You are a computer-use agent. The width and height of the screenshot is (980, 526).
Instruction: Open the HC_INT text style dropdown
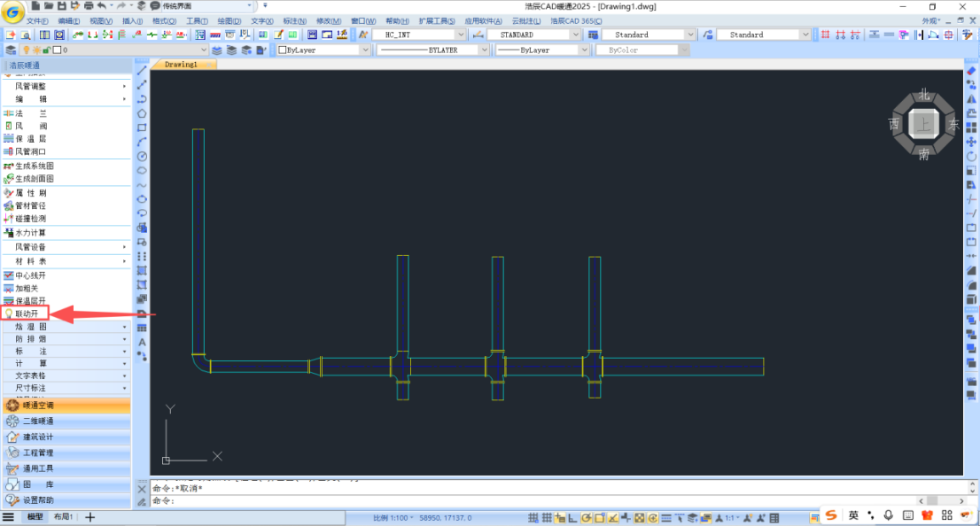tap(416, 35)
